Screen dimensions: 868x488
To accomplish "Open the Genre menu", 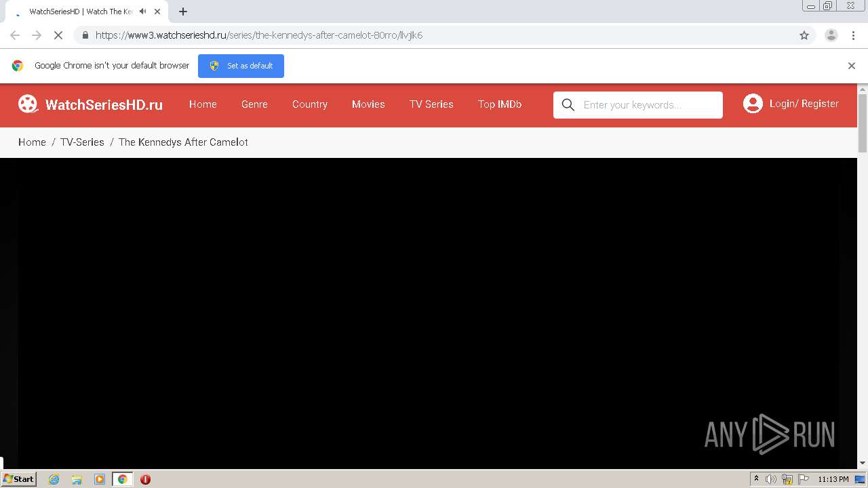I will 254,104.
